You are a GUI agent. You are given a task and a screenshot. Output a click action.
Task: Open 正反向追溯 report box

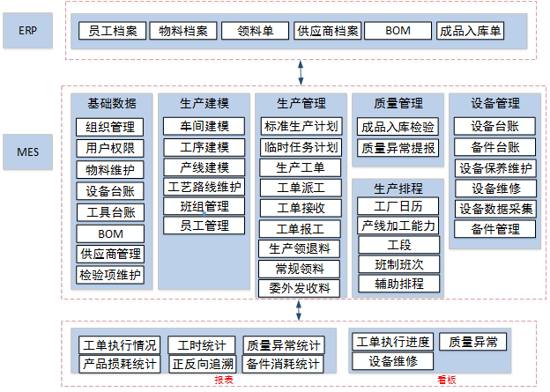tap(204, 364)
